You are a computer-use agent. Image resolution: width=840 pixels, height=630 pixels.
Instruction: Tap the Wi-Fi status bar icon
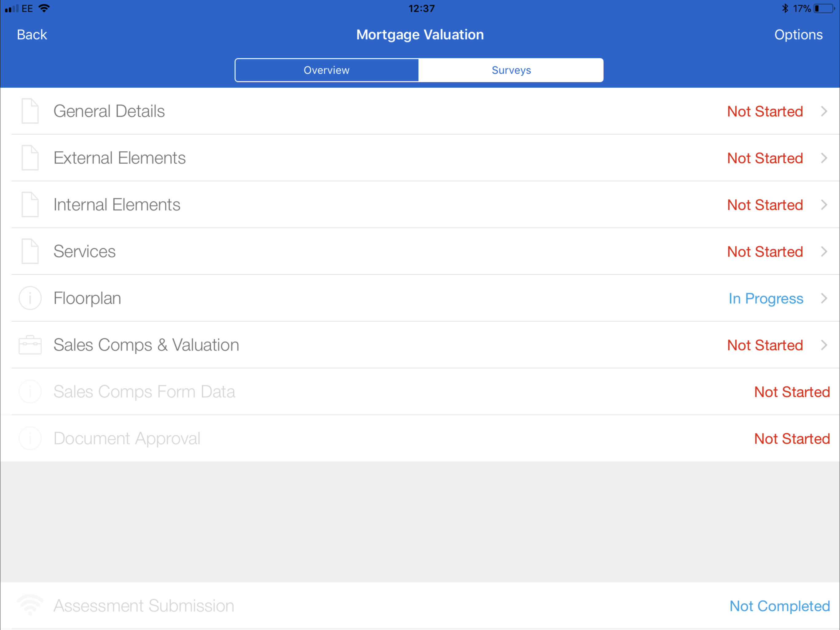[x=45, y=8]
